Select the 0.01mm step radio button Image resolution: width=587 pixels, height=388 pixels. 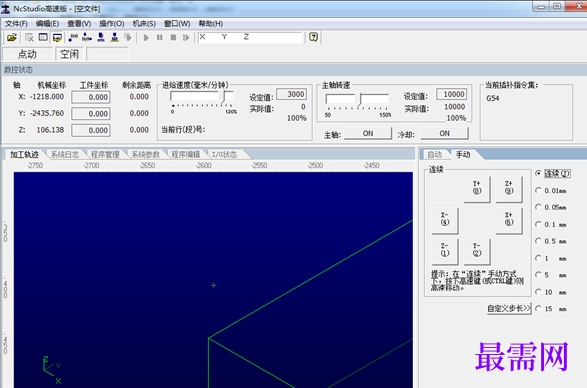[538, 191]
